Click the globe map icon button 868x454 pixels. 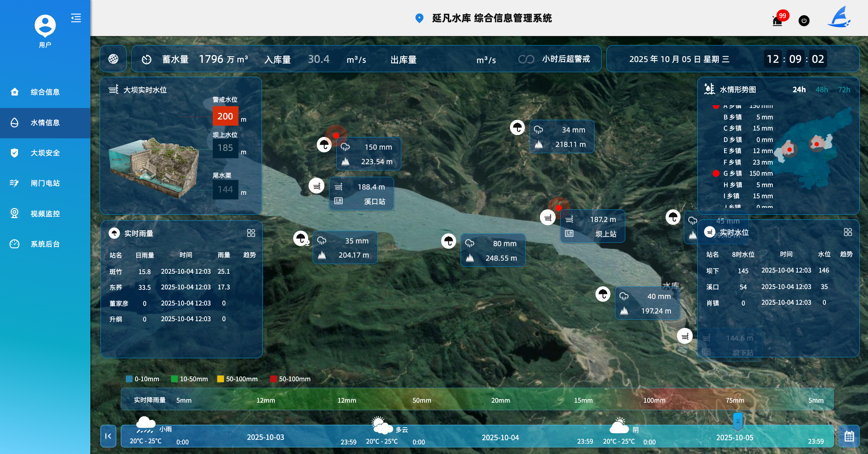[113, 59]
